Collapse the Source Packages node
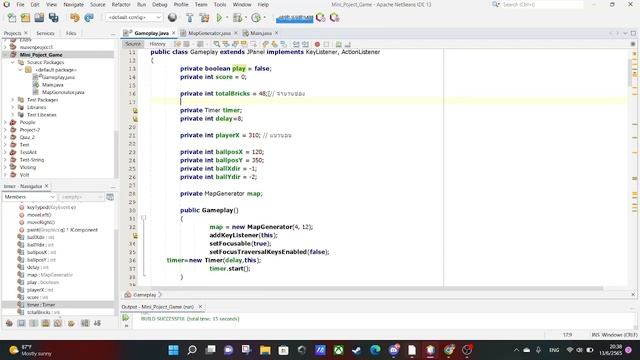The image size is (640, 360). coord(13,62)
